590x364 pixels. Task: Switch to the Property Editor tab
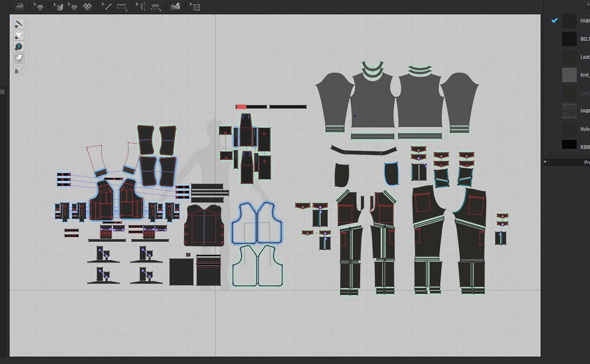tap(586, 162)
